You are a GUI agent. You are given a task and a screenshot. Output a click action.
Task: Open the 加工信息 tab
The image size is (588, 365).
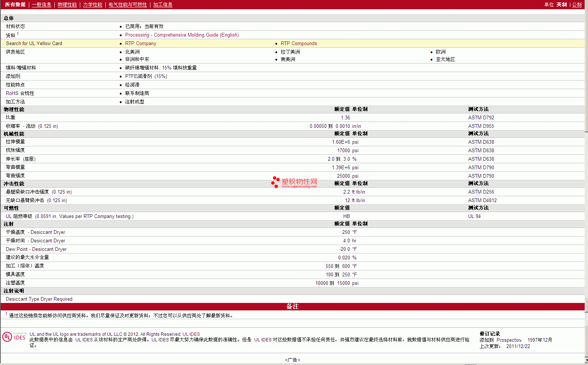pos(163,4)
